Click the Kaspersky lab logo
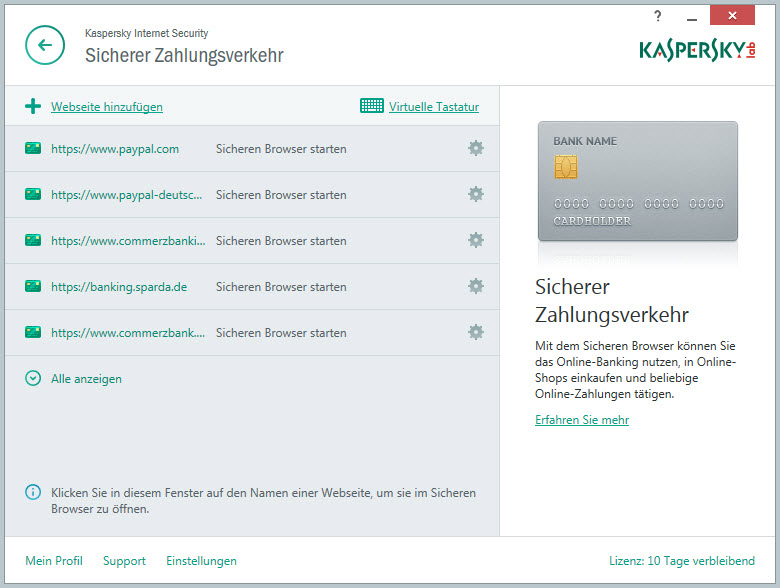This screenshot has width=780, height=588. tap(697, 50)
